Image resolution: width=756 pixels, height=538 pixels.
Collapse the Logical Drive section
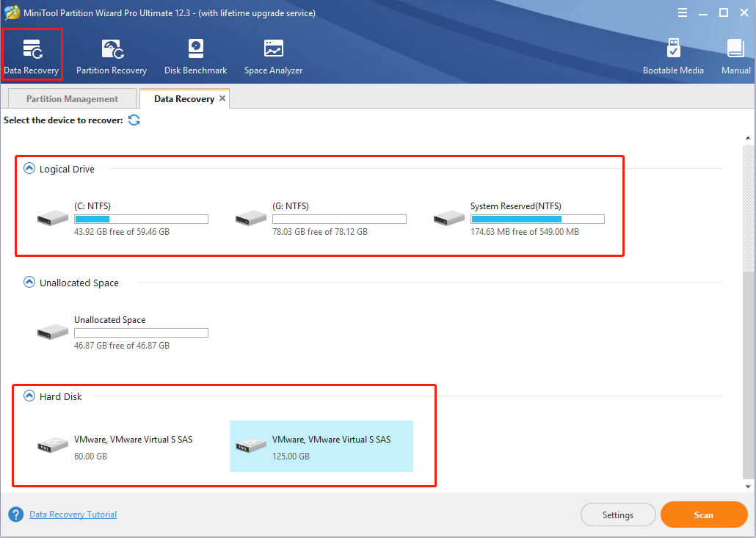pos(29,168)
